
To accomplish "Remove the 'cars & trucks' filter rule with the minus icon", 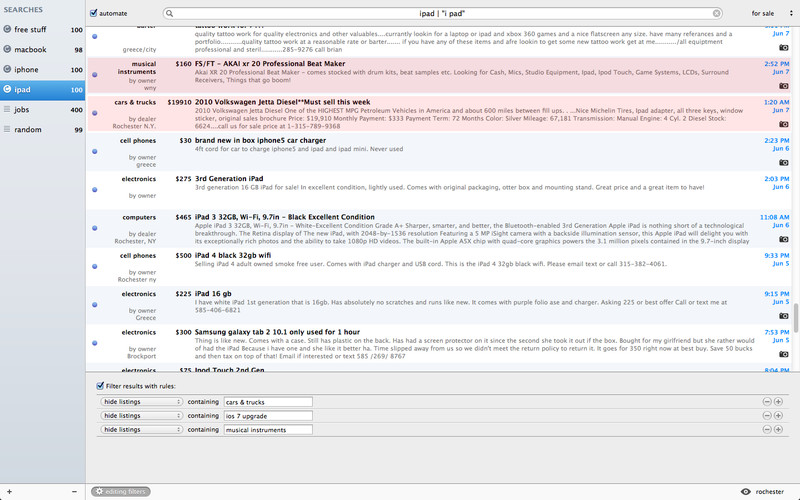I will click(x=767, y=402).
